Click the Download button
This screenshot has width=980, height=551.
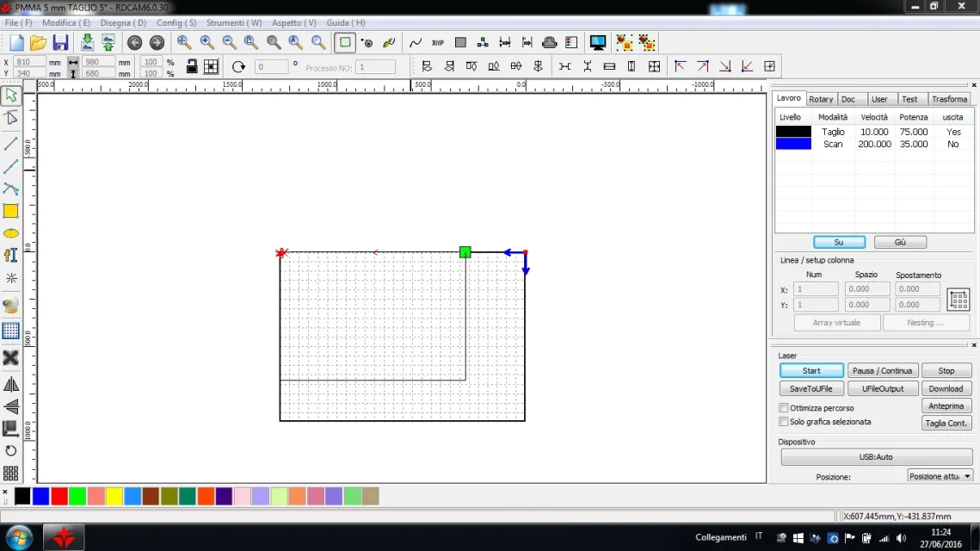946,388
